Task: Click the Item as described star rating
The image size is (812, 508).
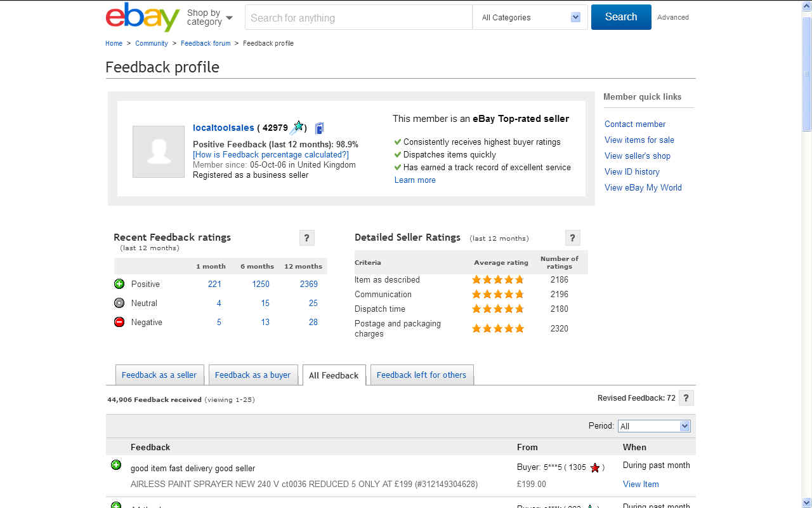Action: click(x=498, y=279)
